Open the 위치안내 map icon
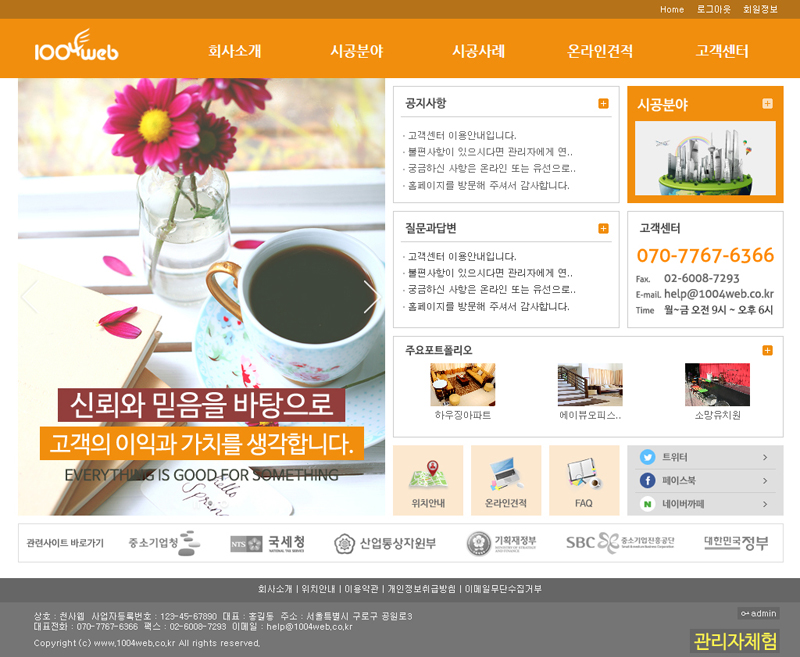Image resolution: width=800 pixels, height=657 pixels. point(428,480)
